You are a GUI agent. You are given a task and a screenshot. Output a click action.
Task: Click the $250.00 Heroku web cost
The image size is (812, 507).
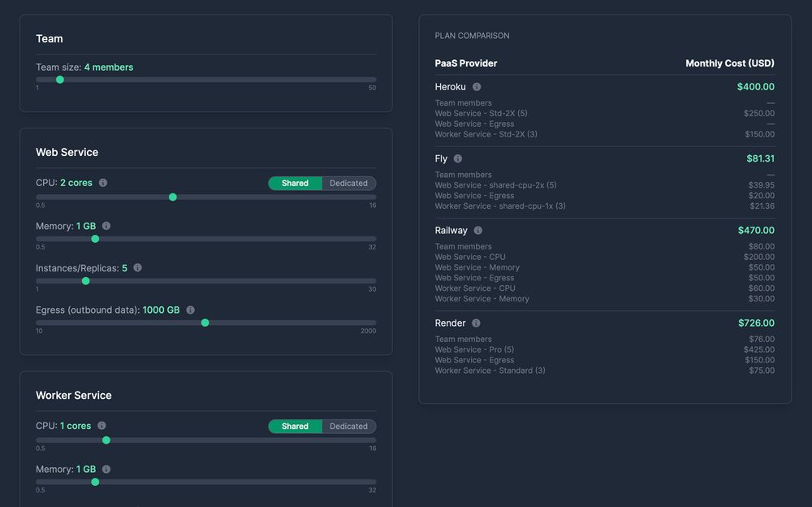[x=759, y=114]
